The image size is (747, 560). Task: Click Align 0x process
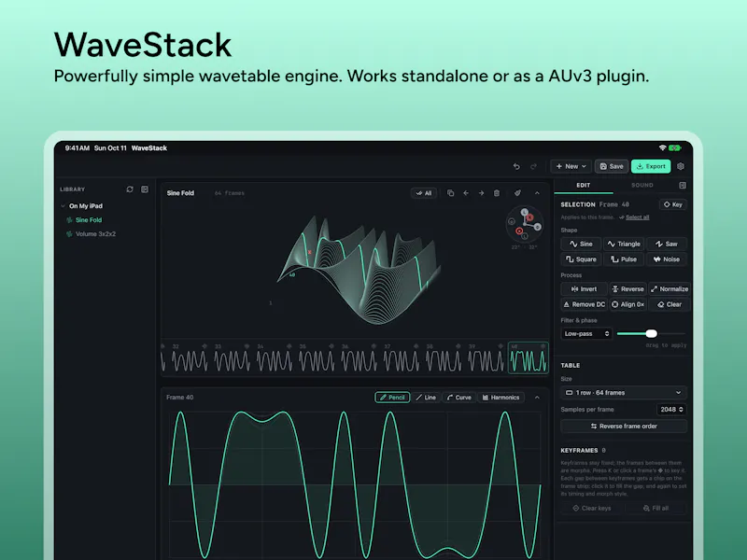point(627,304)
